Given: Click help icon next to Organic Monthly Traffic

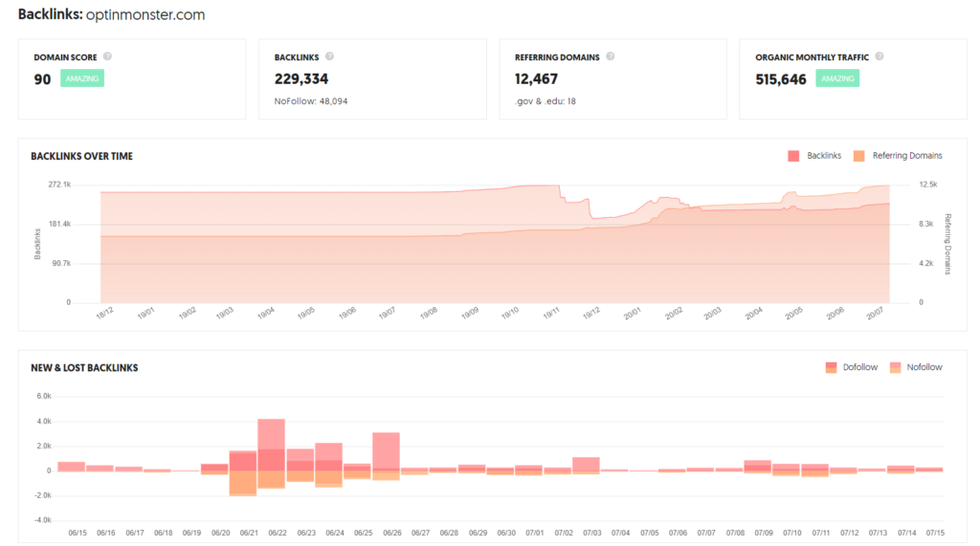Looking at the screenshot, I should point(880,56).
